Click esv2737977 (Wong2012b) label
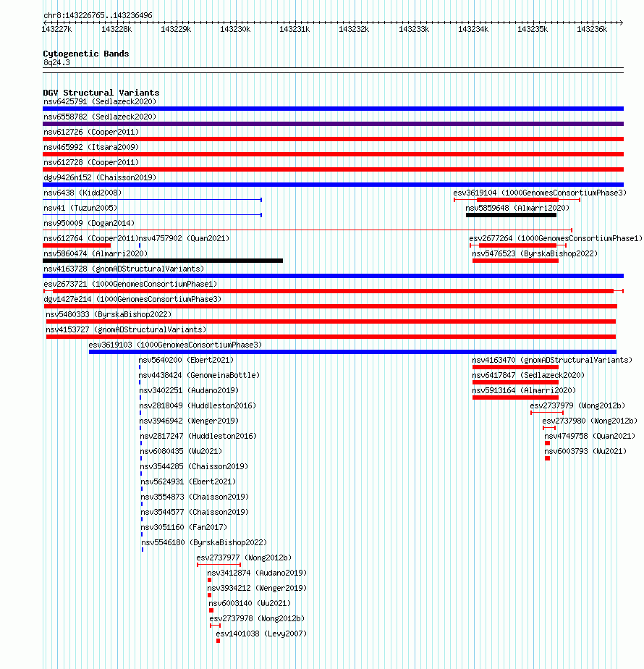The width and height of the screenshot is (644, 669). pos(244,558)
